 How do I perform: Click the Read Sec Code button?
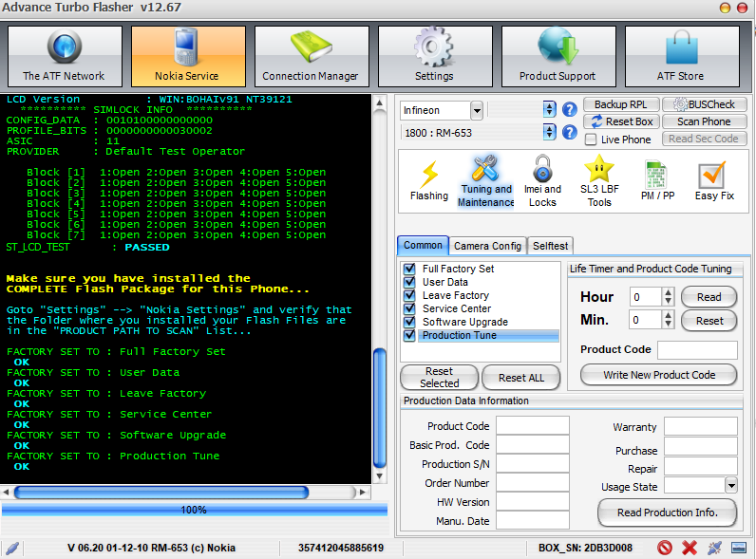click(705, 139)
